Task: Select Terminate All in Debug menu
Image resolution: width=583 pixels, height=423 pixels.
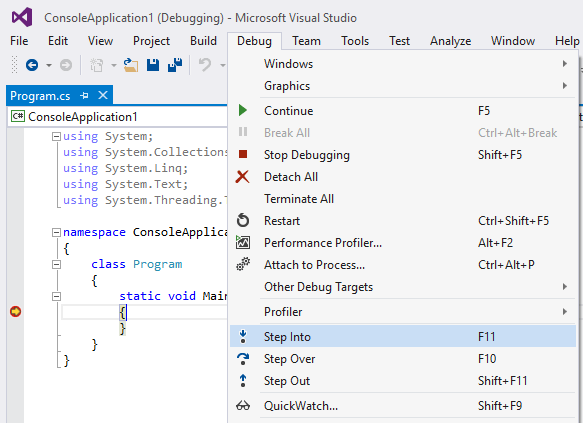Action: click(x=403, y=199)
